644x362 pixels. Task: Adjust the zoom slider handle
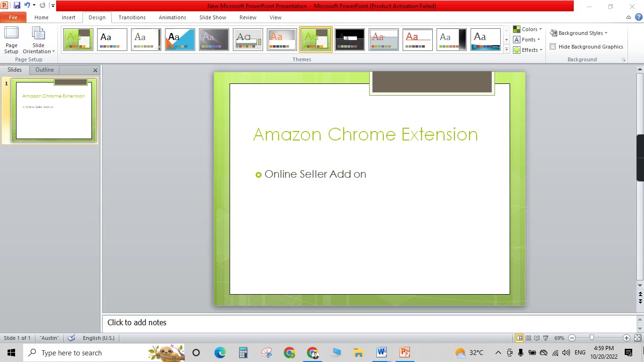pyautogui.click(x=592, y=338)
